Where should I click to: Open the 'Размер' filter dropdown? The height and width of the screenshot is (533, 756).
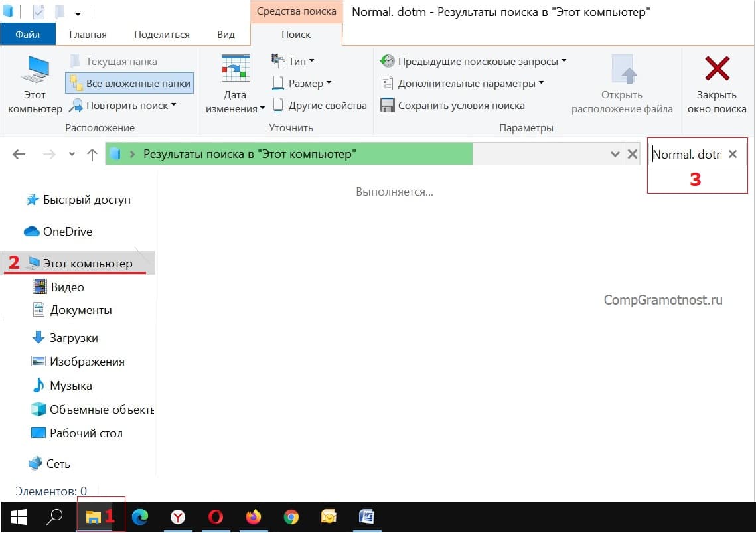tap(301, 84)
